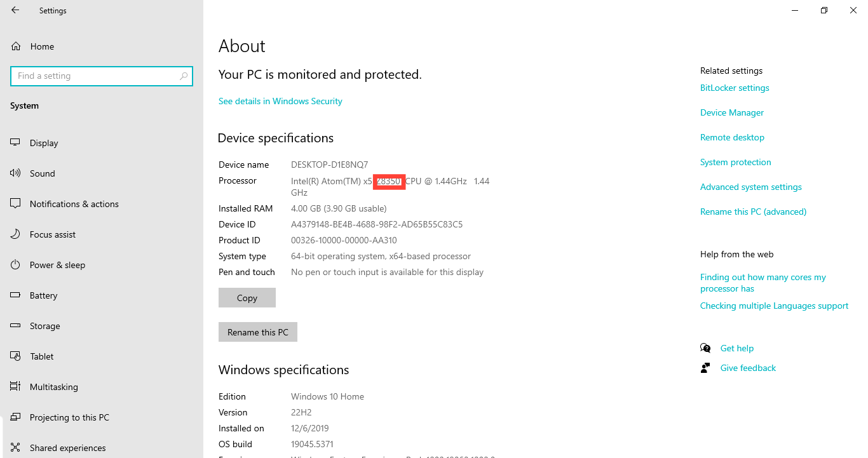Image resolution: width=868 pixels, height=458 pixels.
Task: Open Notifications & actions settings
Action: tap(74, 203)
